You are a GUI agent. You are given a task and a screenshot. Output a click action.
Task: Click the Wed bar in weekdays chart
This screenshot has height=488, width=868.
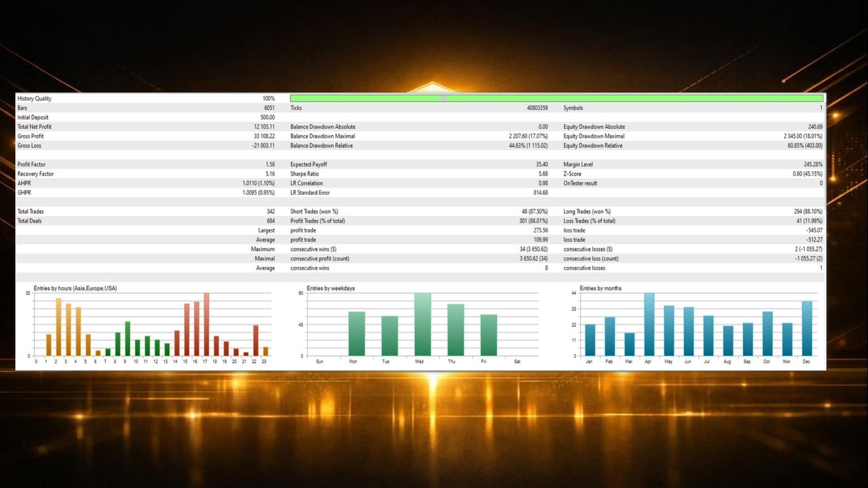coord(422,324)
